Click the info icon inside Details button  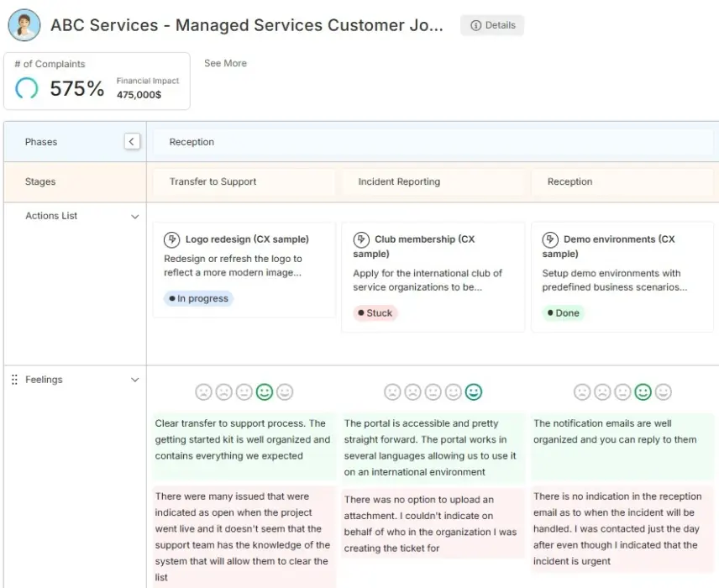coord(475,25)
